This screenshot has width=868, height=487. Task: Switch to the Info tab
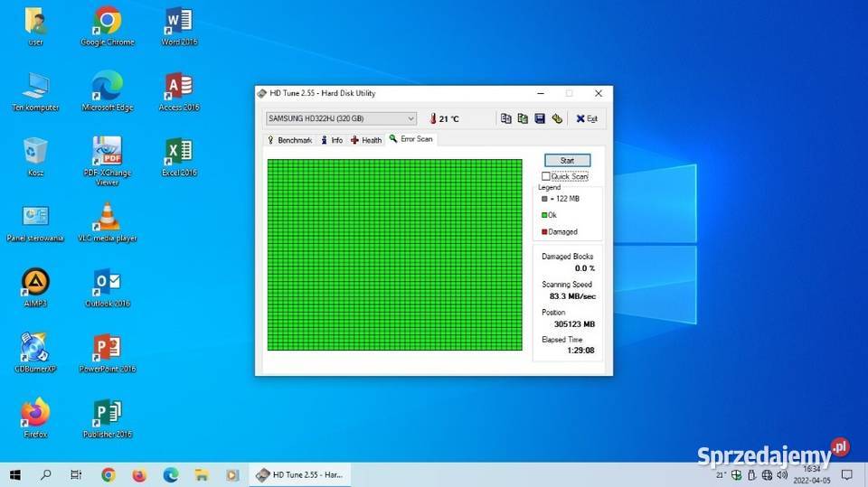[332, 140]
